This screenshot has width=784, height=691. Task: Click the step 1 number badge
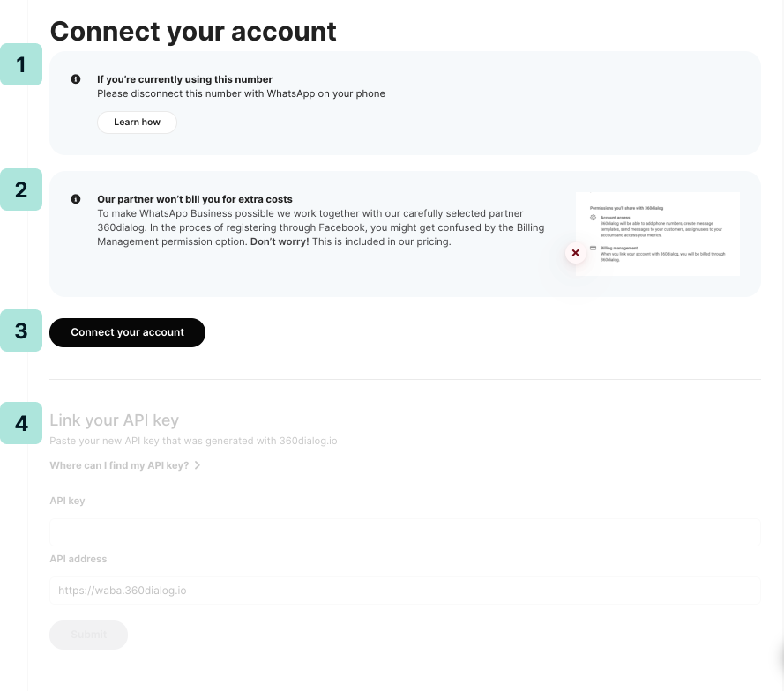point(21,64)
